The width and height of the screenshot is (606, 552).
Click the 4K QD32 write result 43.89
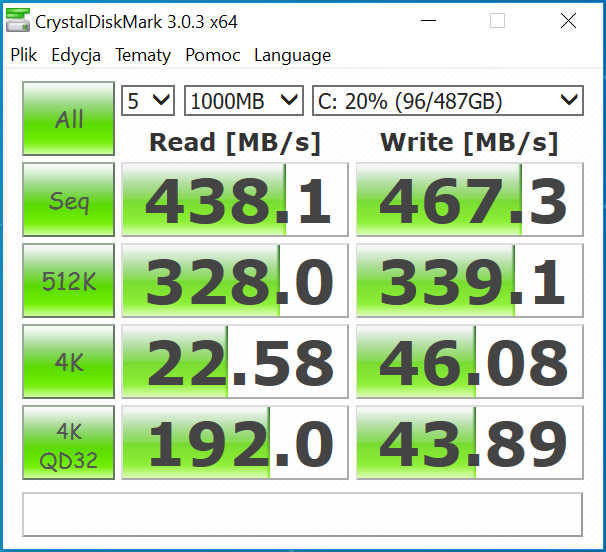pos(470,443)
